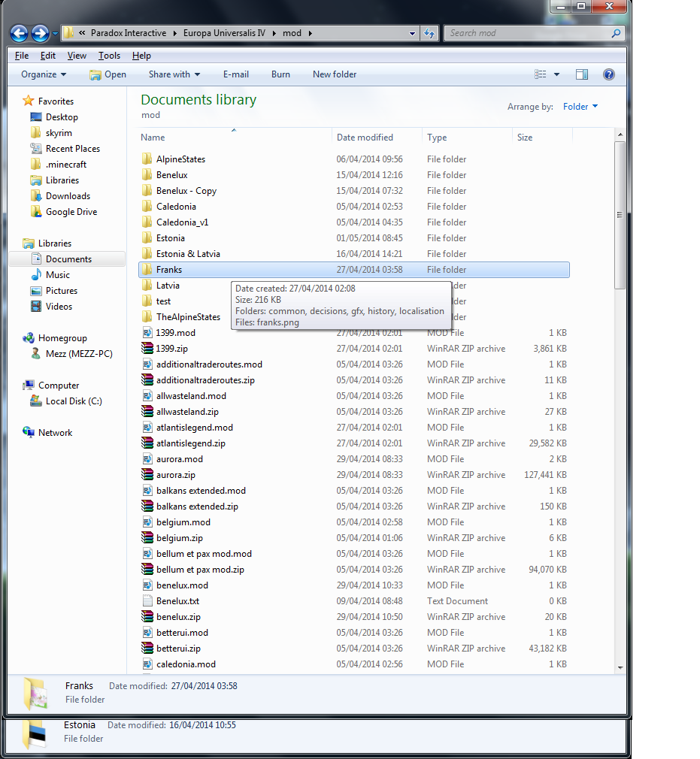This screenshot has width=700, height=759.
Task: Expand the Organize dropdown
Action: pyautogui.click(x=44, y=74)
